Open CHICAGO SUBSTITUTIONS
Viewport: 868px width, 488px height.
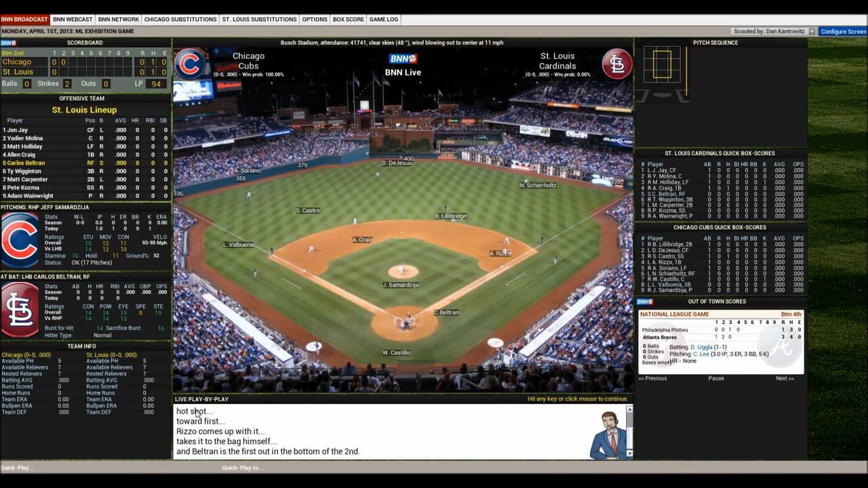[180, 19]
